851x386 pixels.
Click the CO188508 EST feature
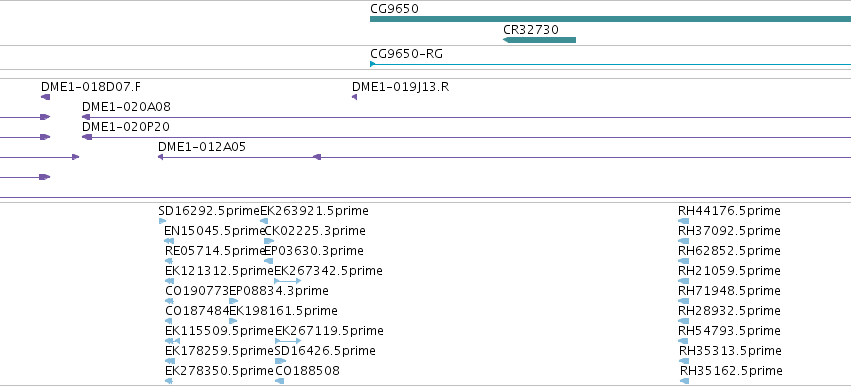[x=280, y=381]
